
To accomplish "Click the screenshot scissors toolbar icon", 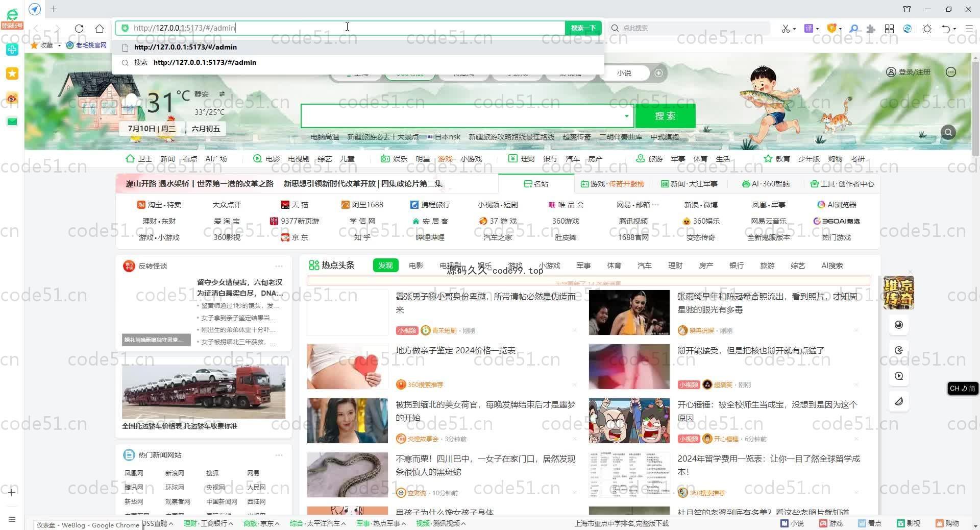I will (x=786, y=29).
